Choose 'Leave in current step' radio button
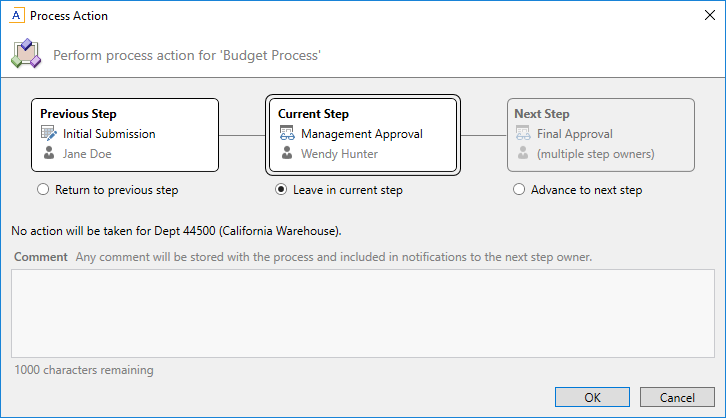Image resolution: width=726 pixels, height=418 pixels. point(282,190)
